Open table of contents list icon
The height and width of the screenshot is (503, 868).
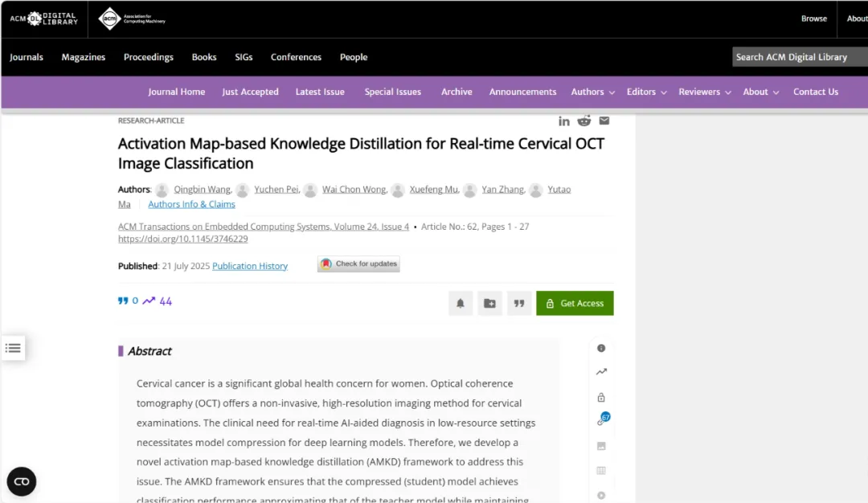coord(13,348)
